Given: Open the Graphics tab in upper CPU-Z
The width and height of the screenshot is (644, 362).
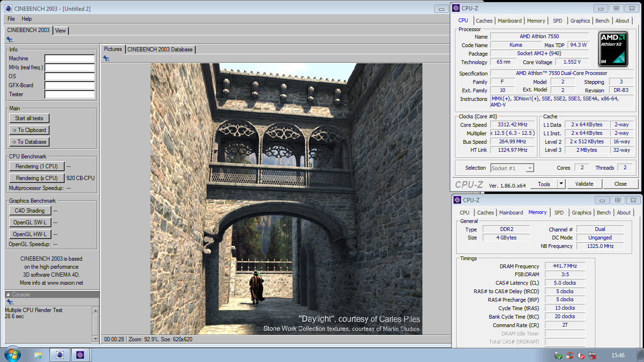Looking at the screenshot, I should coord(580,21).
